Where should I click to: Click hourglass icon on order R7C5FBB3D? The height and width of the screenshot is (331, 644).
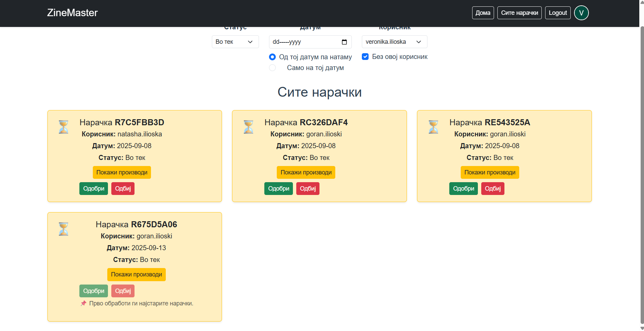click(64, 127)
